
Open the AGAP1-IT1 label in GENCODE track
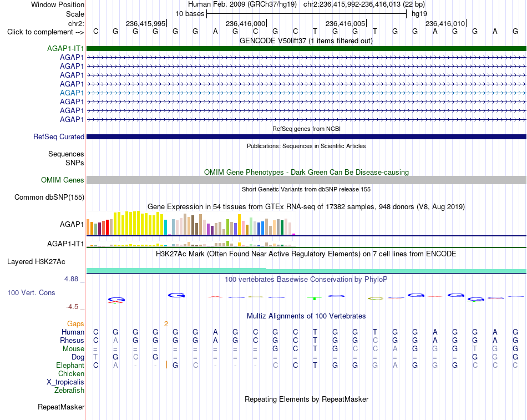[65, 48]
